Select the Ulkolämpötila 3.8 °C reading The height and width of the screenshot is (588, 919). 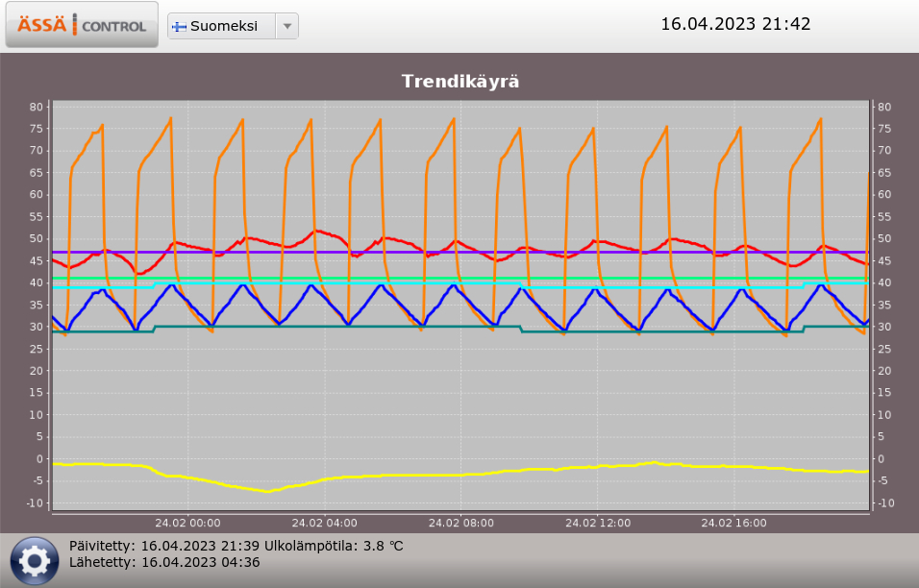pyautogui.click(x=334, y=546)
